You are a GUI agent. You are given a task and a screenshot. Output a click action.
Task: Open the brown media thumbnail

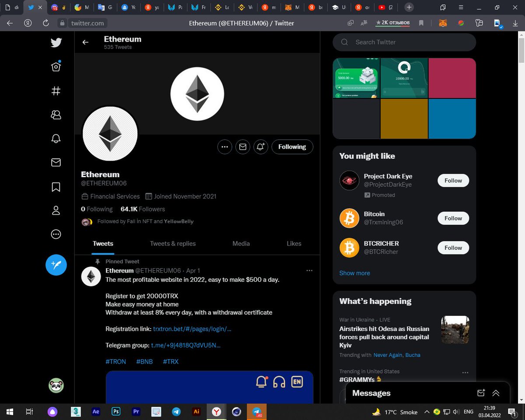tap(404, 119)
